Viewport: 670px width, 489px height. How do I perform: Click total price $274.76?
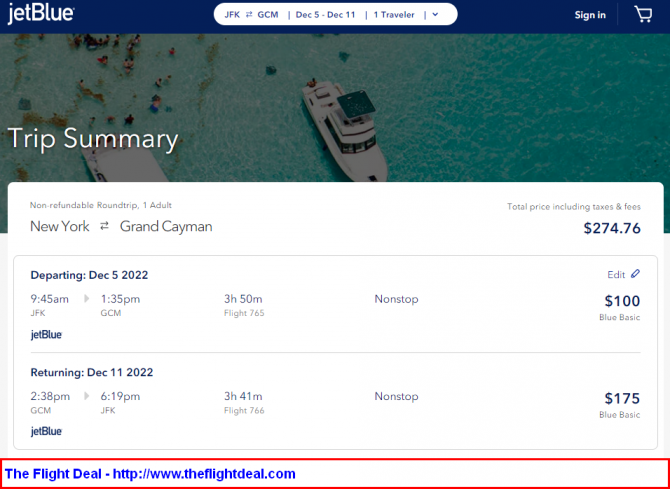tap(612, 228)
